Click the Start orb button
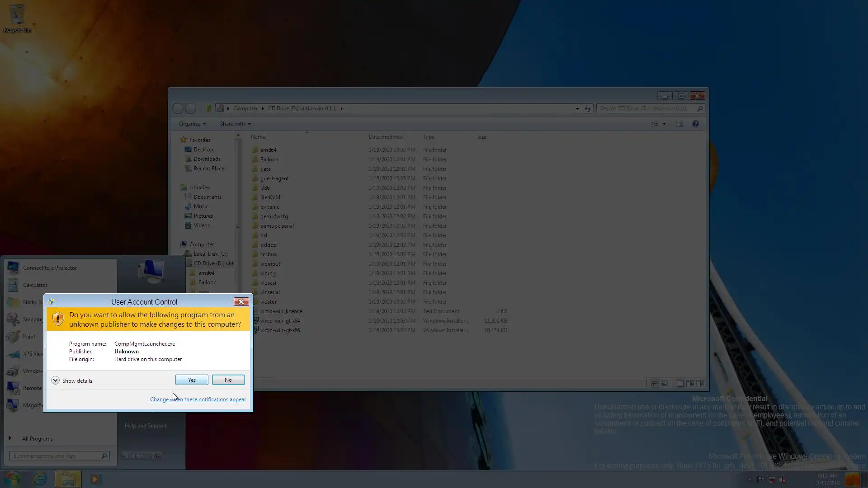 coord(12,479)
